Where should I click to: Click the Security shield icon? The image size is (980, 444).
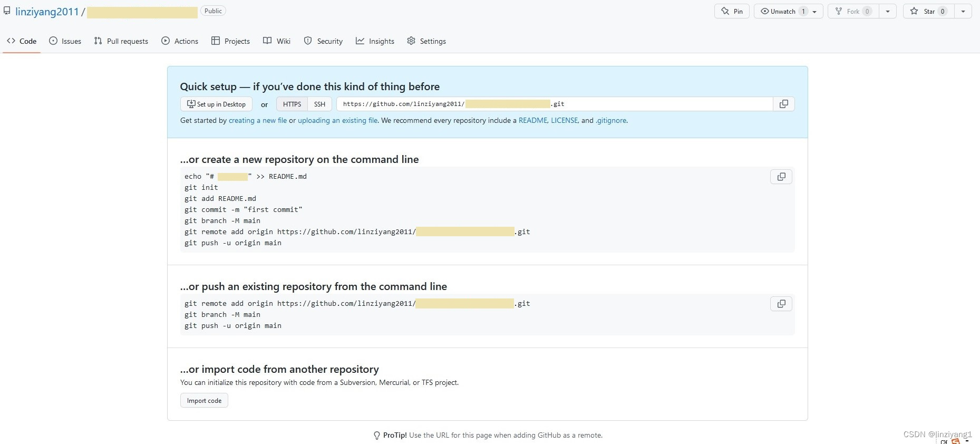click(x=308, y=41)
